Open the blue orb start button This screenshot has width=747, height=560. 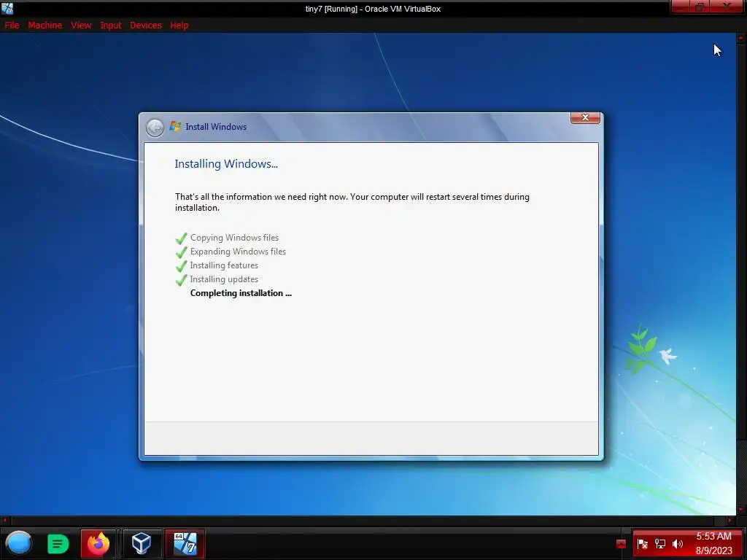click(18, 543)
